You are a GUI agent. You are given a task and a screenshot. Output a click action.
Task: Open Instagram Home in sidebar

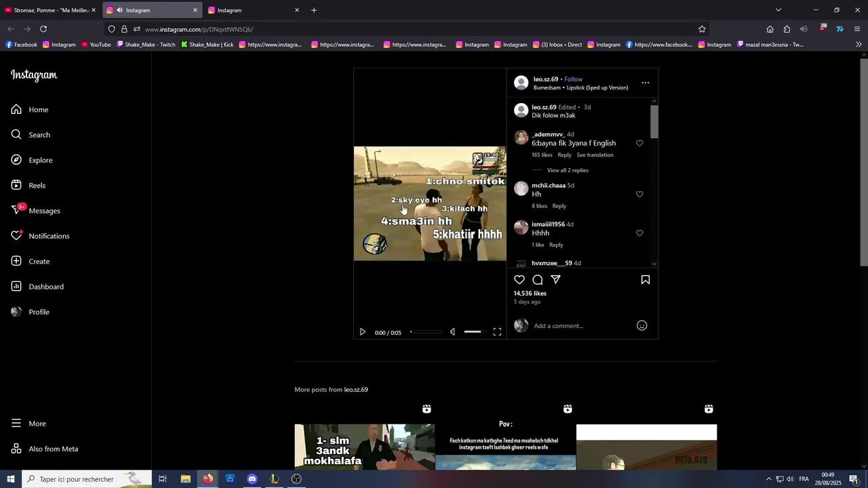click(30, 110)
